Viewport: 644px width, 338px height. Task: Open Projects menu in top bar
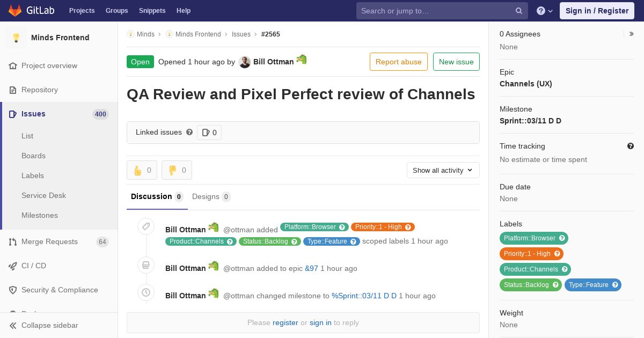82,11
